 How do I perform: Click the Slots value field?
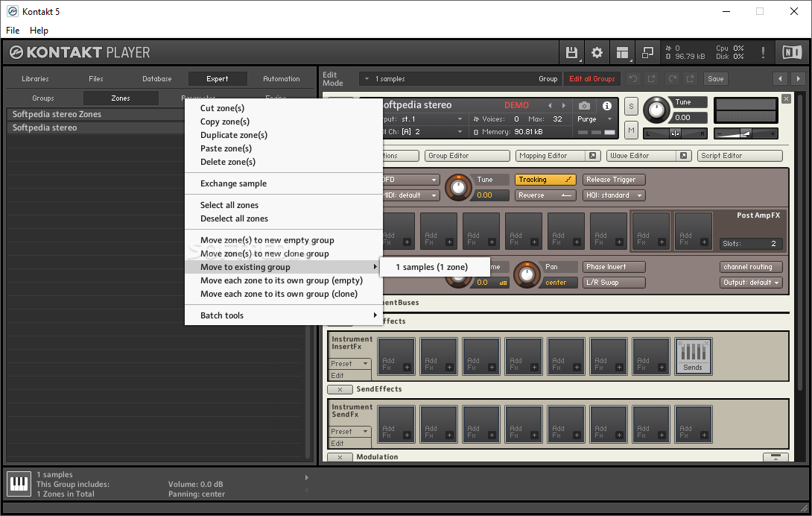coord(751,243)
